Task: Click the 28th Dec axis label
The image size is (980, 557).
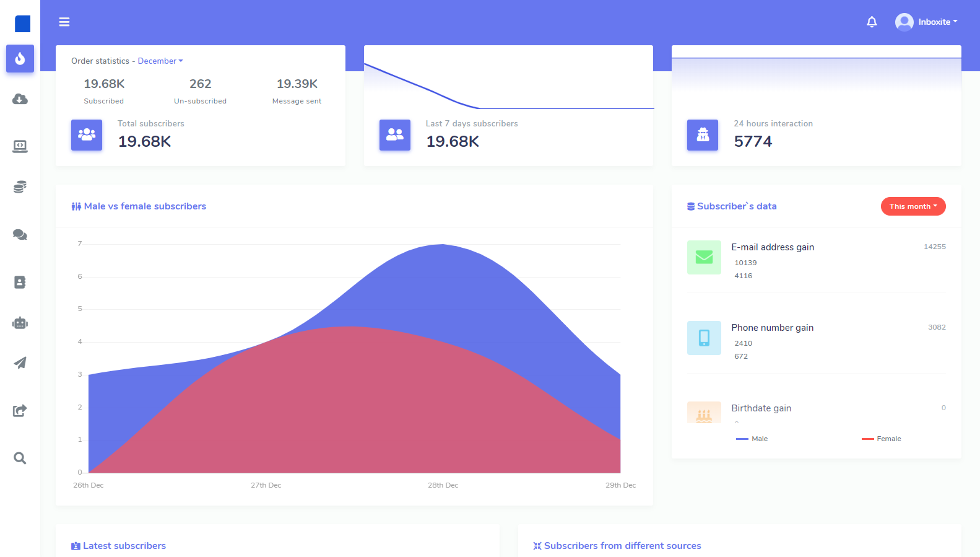Action: click(x=443, y=485)
